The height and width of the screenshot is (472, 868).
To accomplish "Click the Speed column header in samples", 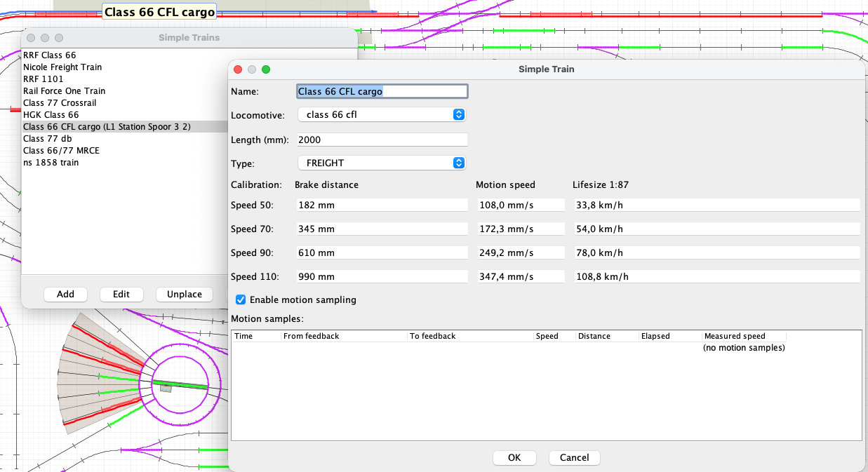I will (x=554, y=336).
